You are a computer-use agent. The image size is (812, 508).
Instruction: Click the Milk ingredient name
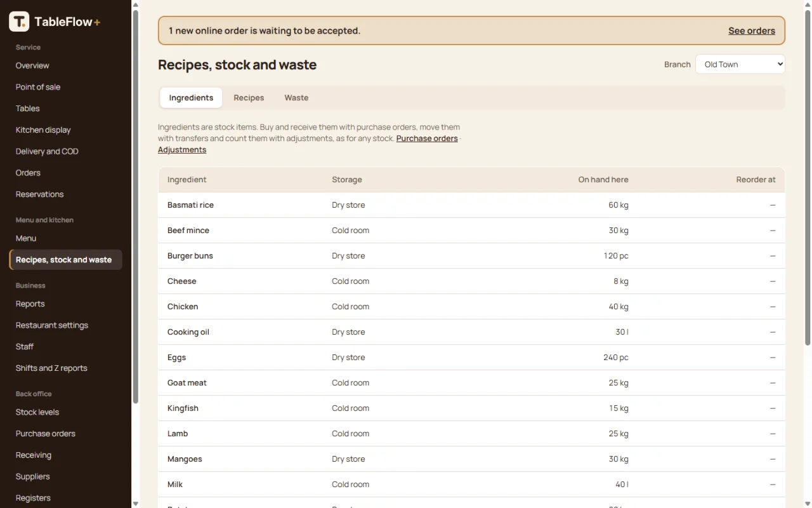point(175,485)
